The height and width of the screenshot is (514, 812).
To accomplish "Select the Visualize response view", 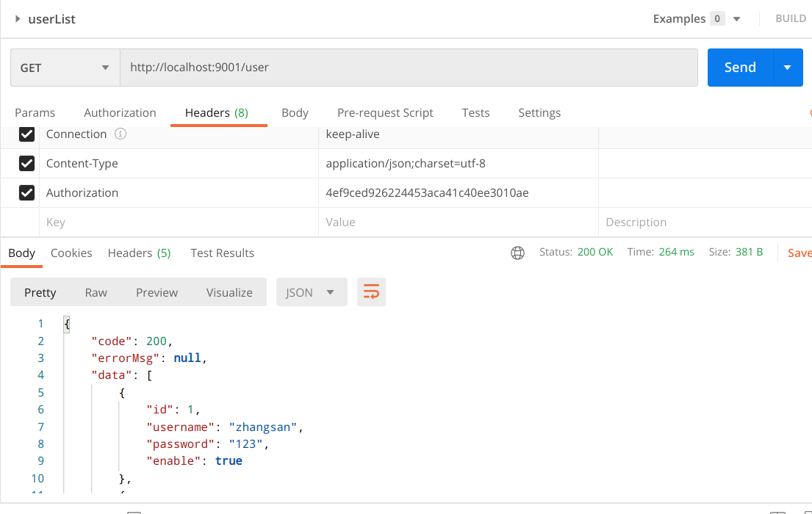I will (229, 292).
